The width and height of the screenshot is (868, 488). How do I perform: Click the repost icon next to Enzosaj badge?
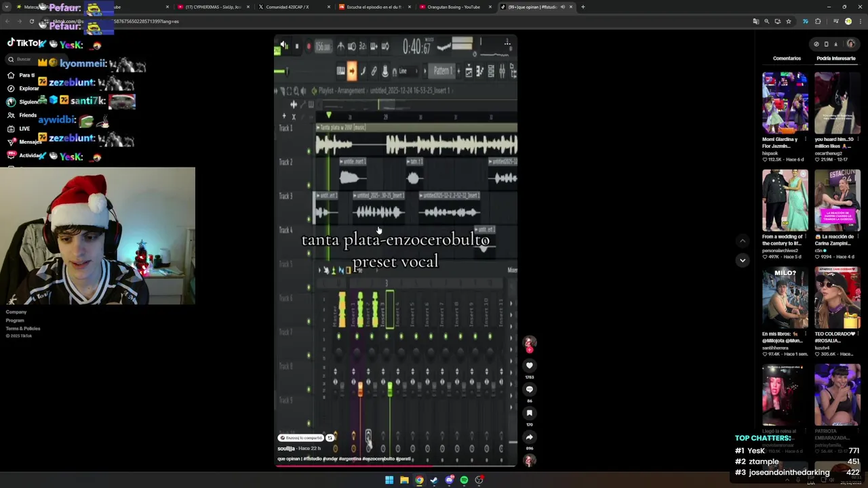(x=330, y=438)
